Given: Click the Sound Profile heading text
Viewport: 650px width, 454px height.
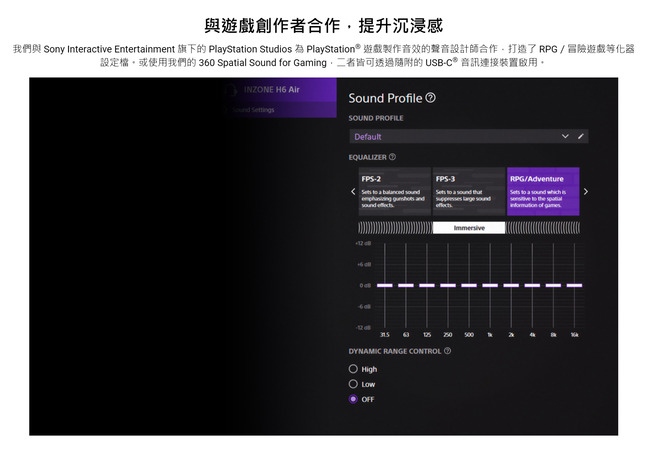Looking at the screenshot, I should 385,98.
